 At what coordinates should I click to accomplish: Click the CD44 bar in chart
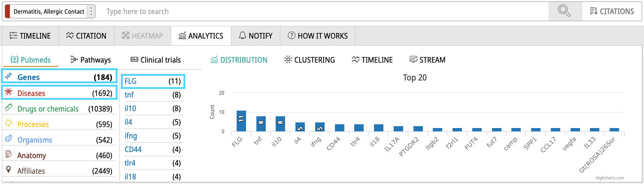340,128
